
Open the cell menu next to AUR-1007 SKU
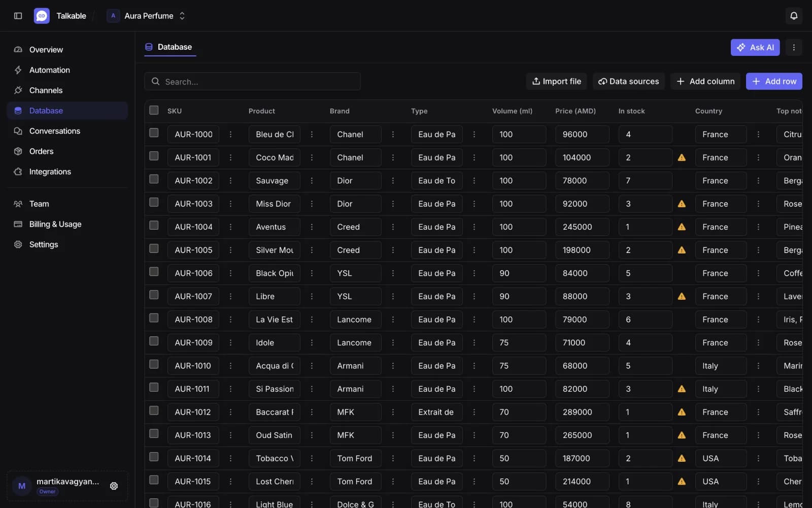tap(230, 296)
